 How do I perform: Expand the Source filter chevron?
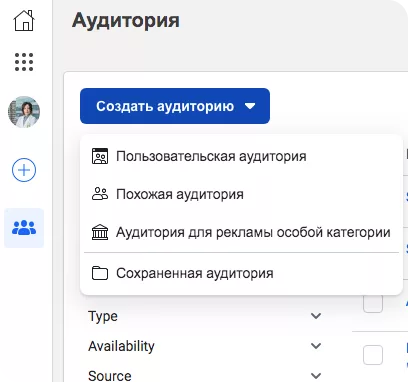click(x=316, y=376)
